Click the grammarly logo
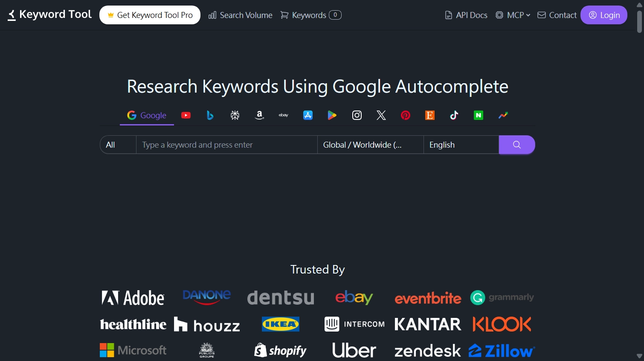This screenshot has height=361, width=644. [x=502, y=297]
